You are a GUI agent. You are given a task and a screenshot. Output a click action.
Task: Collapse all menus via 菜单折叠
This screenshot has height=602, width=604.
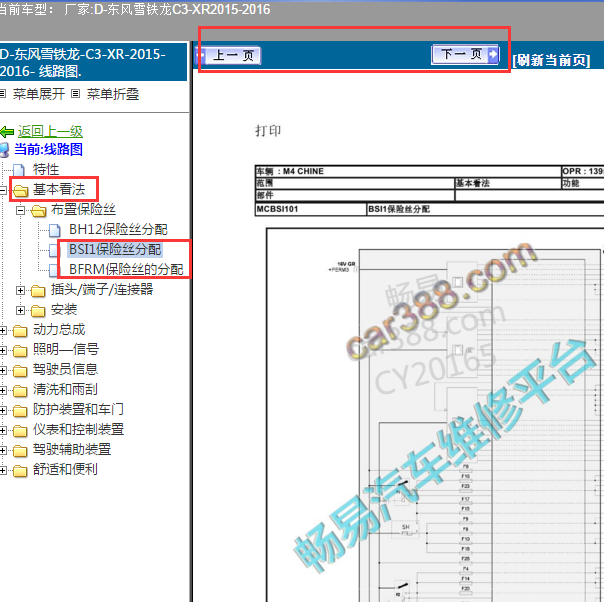click(x=113, y=94)
